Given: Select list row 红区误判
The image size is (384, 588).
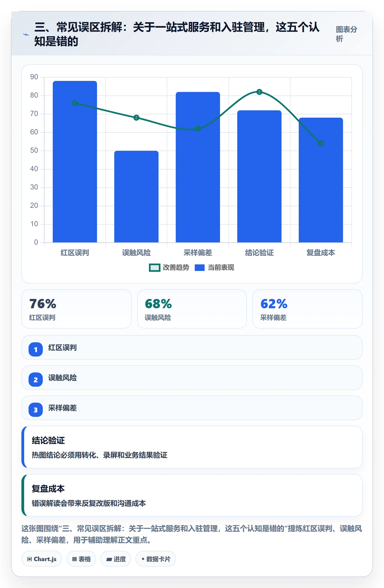Looking at the screenshot, I should coord(192,347).
